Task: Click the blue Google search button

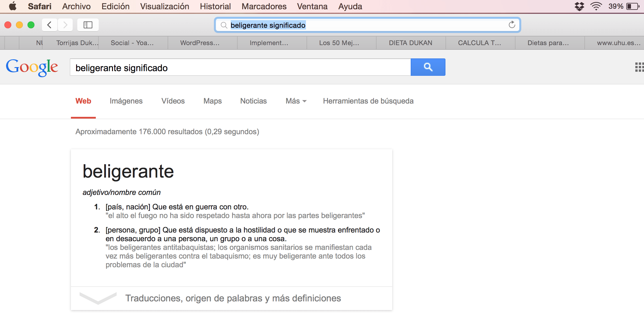Action: tap(428, 67)
